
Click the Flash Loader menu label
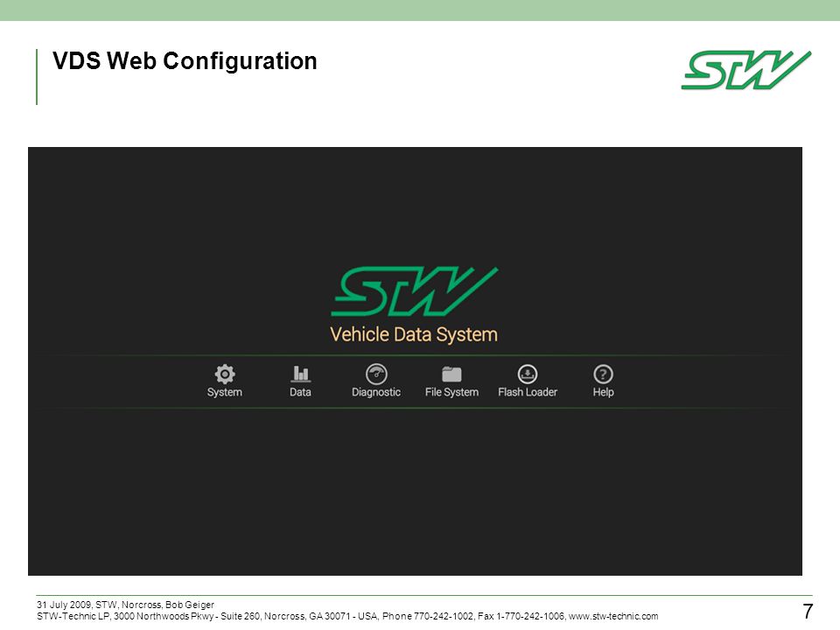coord(528,392)
